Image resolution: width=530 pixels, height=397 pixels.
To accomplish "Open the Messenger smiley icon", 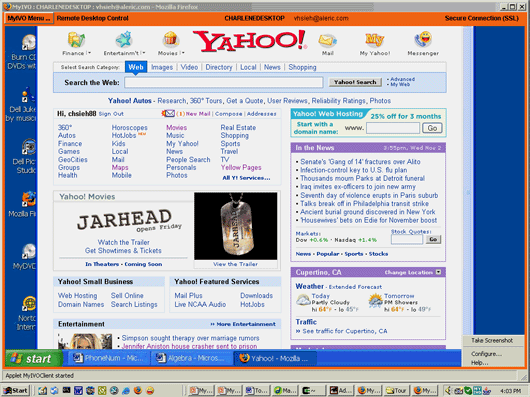I will coord(423,40).
